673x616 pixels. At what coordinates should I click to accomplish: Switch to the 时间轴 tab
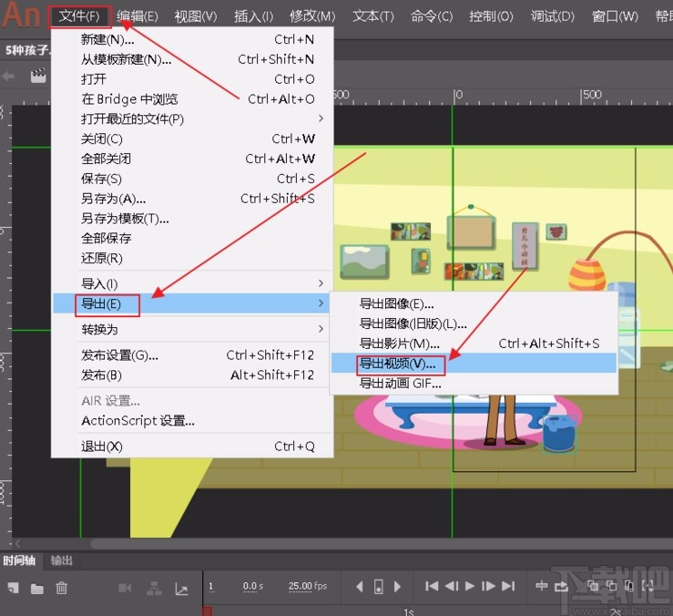(19, 560)
